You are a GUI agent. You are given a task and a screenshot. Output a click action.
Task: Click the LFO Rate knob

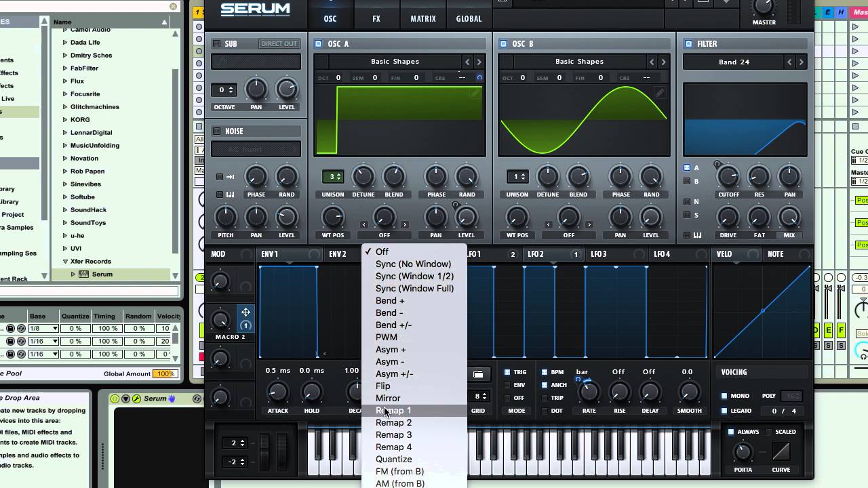pyautogui.click(x=589, y=392)
